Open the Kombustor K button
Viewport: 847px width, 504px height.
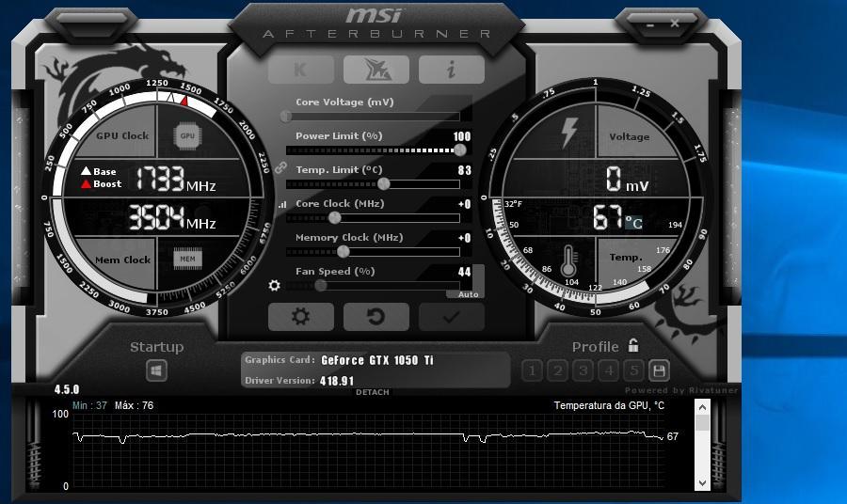coord(300,70)
